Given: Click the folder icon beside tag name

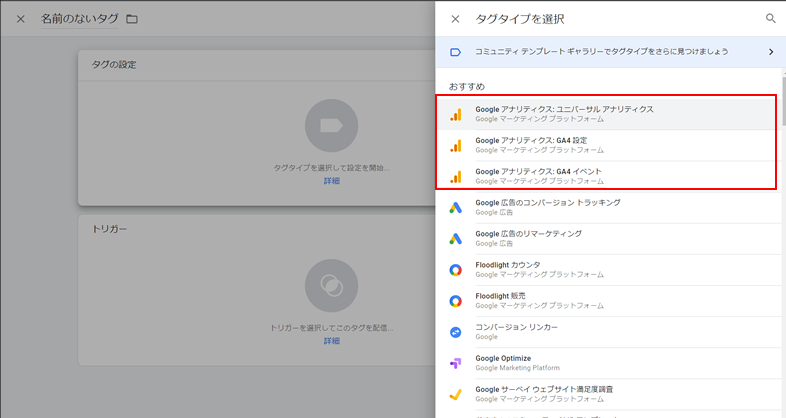Looking at the screenshot, I should pyautogui.click(x=132, y=19).
